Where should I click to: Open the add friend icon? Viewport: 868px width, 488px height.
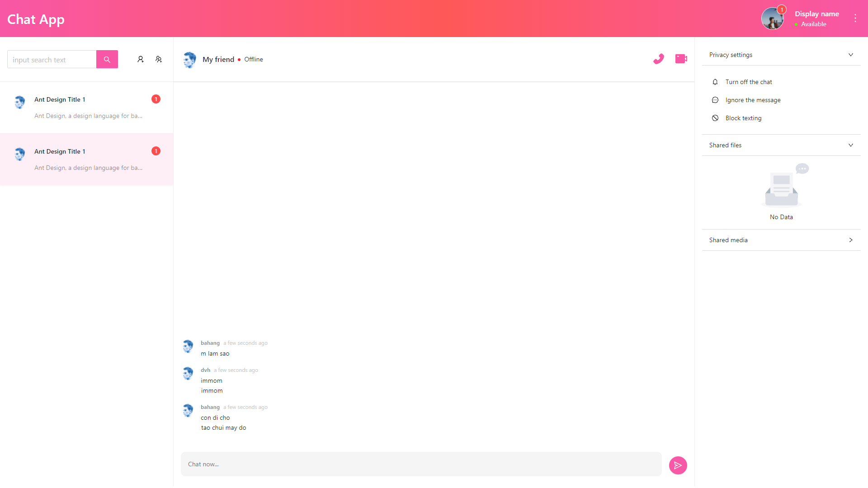click(x=159, y=59)
